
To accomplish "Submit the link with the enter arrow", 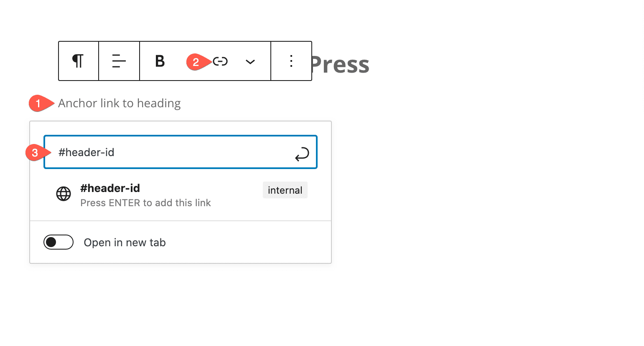I will point(302,154).
